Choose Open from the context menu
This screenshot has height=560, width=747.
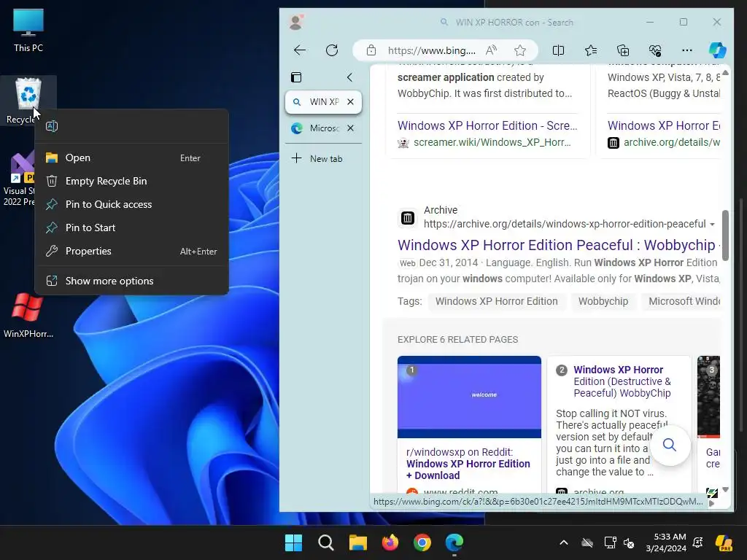(x=131, y=157)
